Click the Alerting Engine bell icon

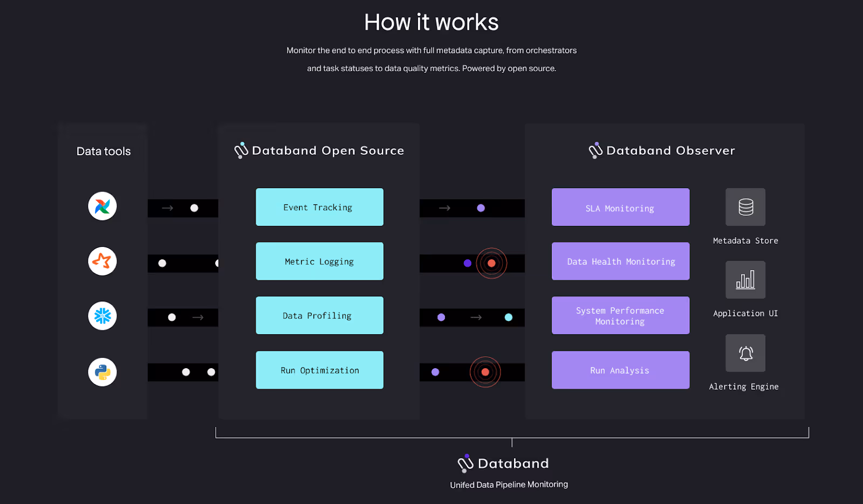(745, 353)
